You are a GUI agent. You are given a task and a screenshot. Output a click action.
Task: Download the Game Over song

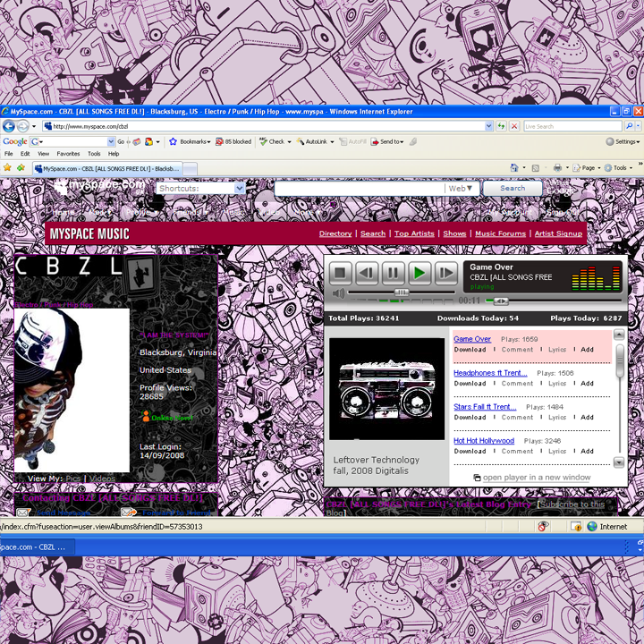pyautogui.click(x=470, y=350)
